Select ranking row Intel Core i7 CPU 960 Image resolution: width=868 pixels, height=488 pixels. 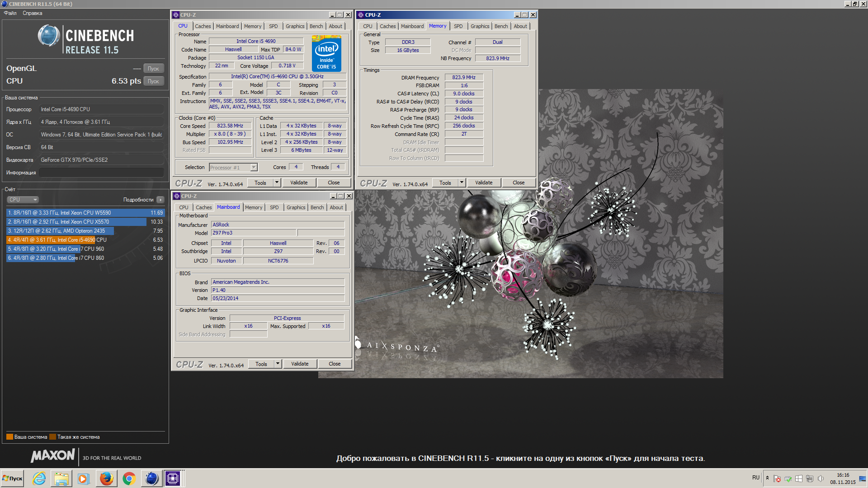tap(85, 249)
